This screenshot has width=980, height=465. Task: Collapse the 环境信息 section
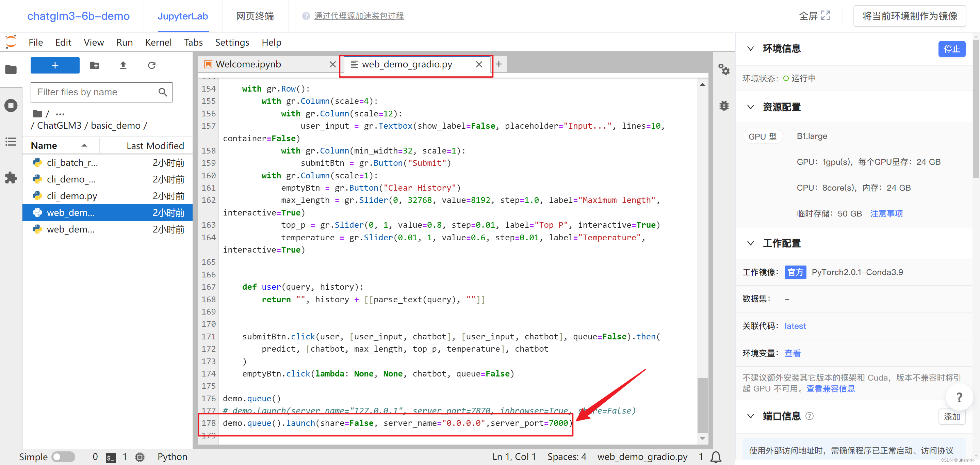click(750, 48)
